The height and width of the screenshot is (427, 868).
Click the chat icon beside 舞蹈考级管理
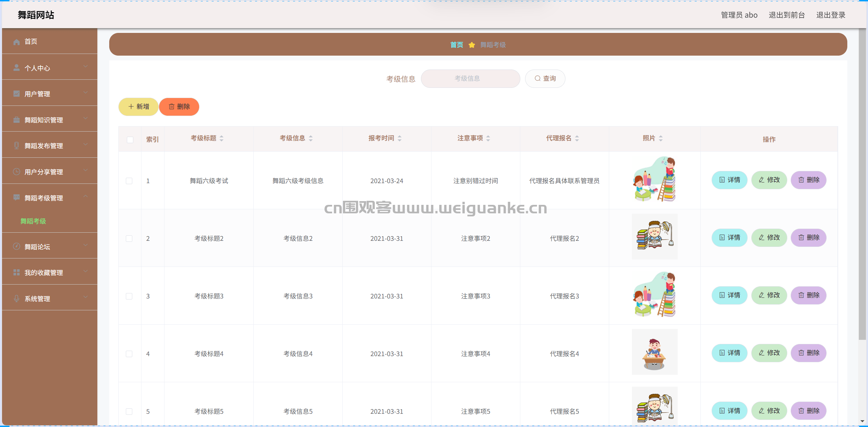[x=16, y=198]
